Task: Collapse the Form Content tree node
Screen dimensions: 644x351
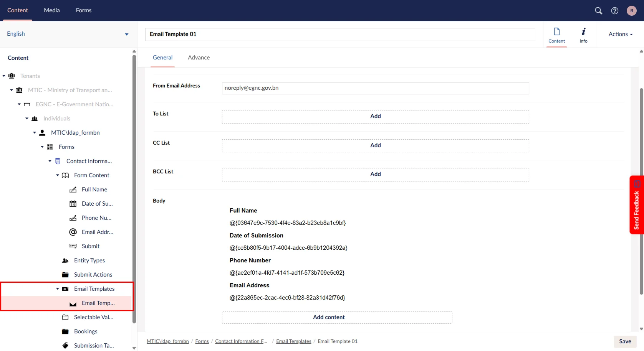Action: 58,175
